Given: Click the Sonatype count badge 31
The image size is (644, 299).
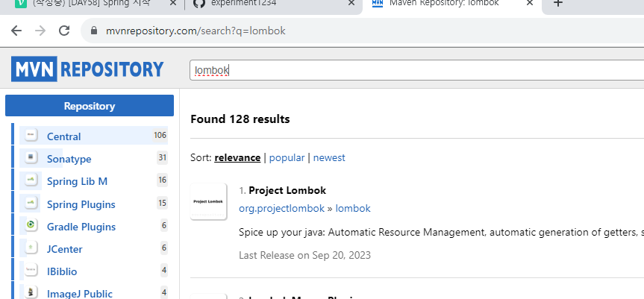Looking at the screenshot, I should pos(163,157).
